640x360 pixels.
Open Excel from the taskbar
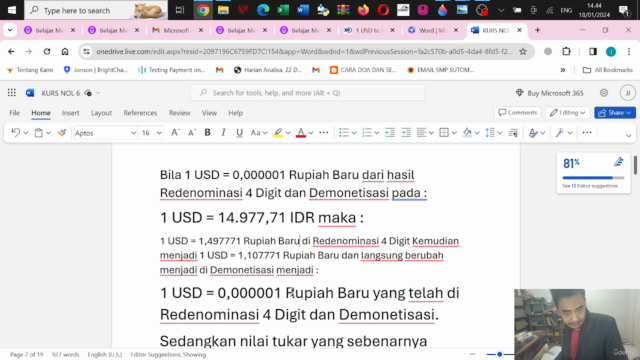tap(283, 10)
